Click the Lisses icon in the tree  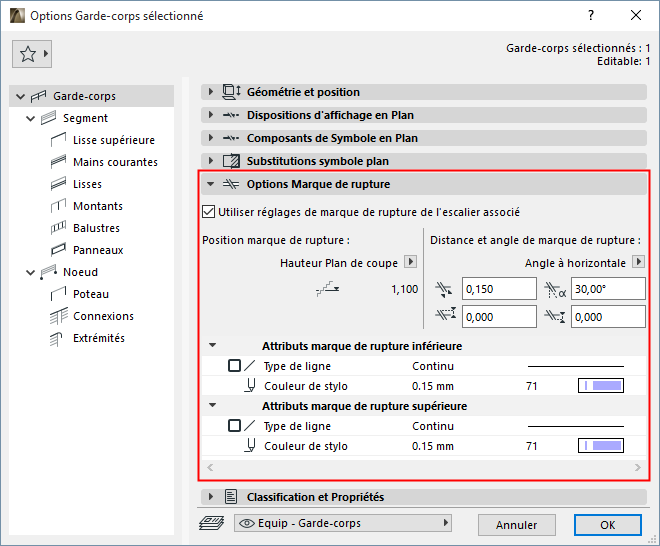point(59,184)
